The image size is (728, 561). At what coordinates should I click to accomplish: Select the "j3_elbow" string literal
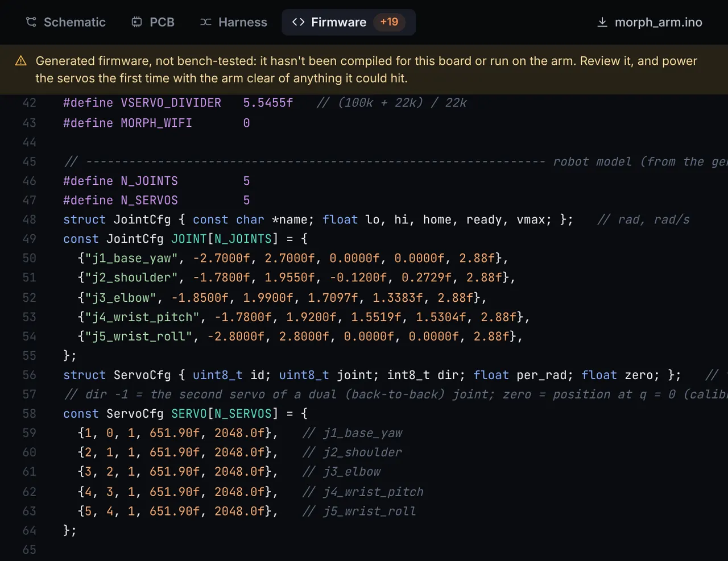point(121,297)
